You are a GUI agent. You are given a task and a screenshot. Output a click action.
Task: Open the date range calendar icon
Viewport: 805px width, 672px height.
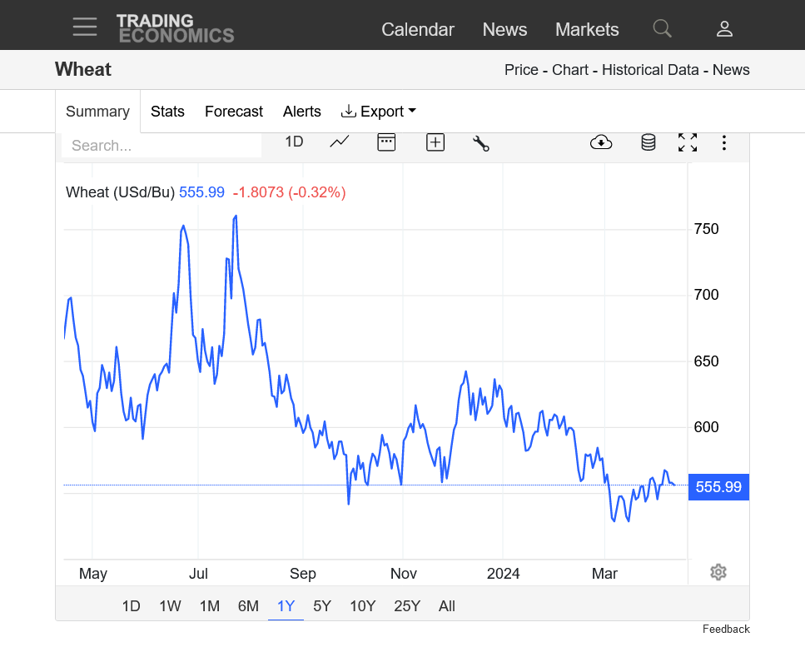pos(386,142)
